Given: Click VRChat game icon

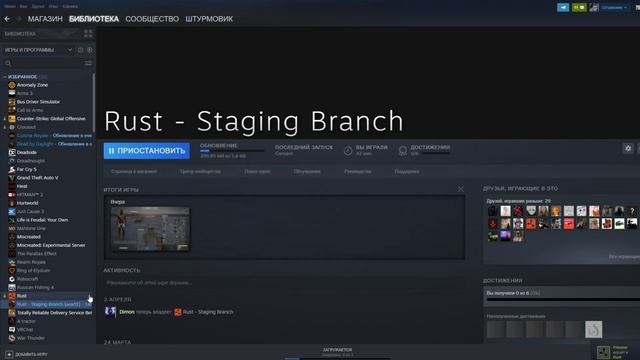Looking at the screenshot, I should tap(12, 329).
